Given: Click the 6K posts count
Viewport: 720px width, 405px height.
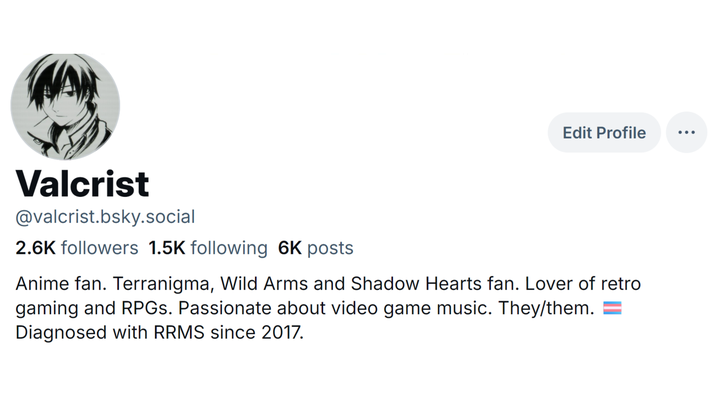Looking at the screenshot, I should [315, 247].
